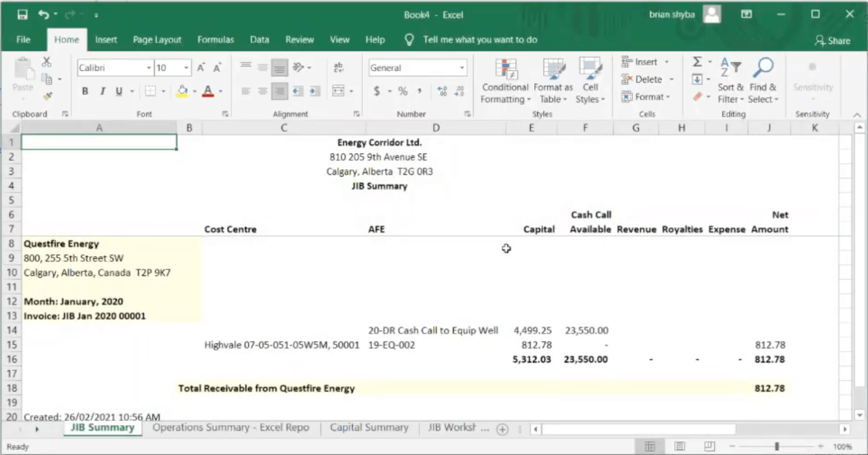Apply bold formatting from the Font group
868x455 pixels.
85,90
